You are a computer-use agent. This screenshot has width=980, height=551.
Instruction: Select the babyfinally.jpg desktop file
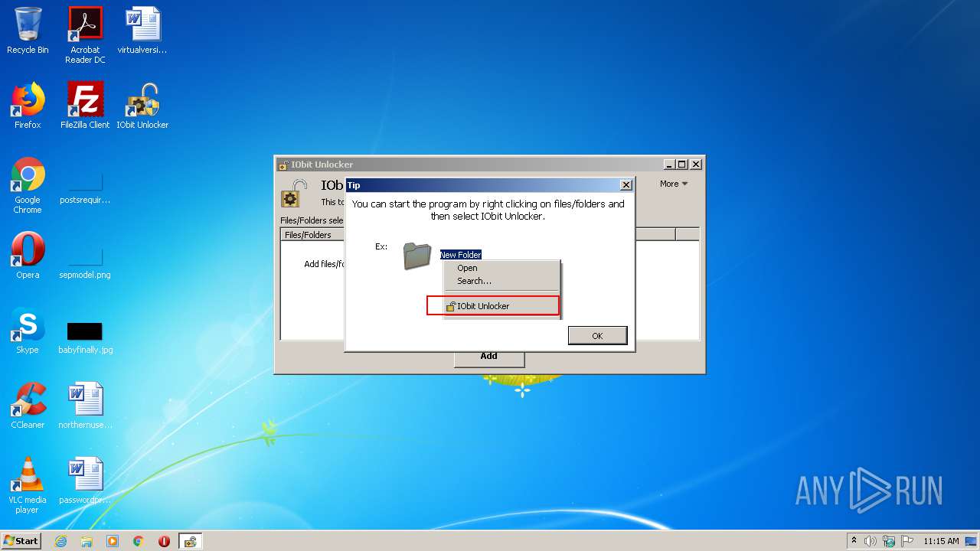click(85, 336)
